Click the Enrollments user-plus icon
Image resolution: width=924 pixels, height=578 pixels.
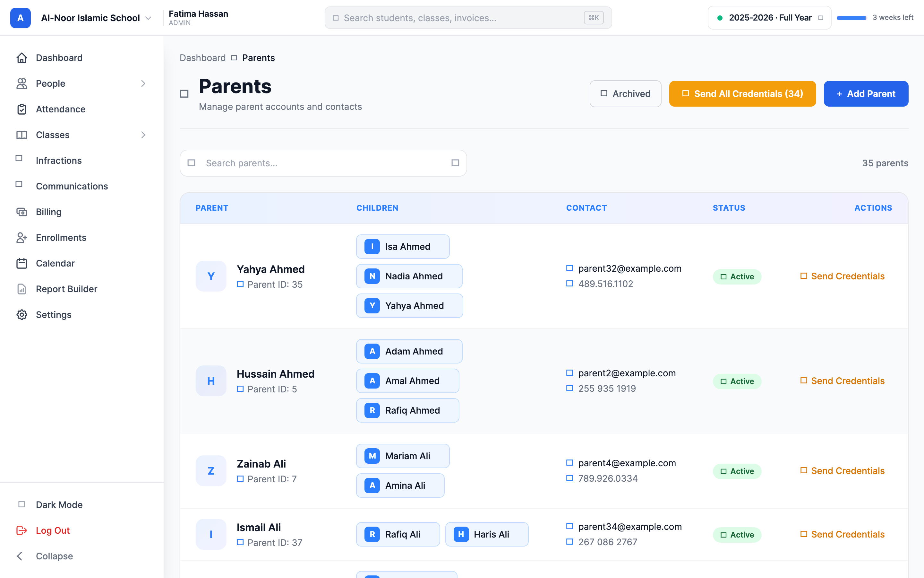point(22,237)
